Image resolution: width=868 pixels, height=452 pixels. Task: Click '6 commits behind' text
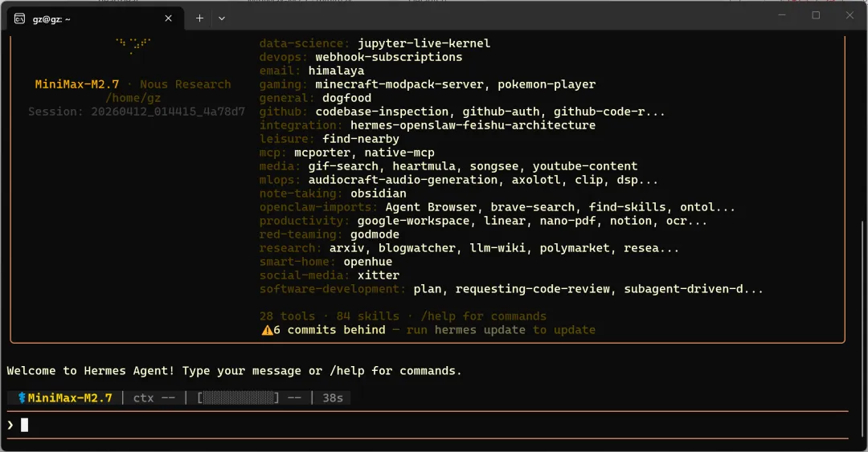[x=330, y=330]
